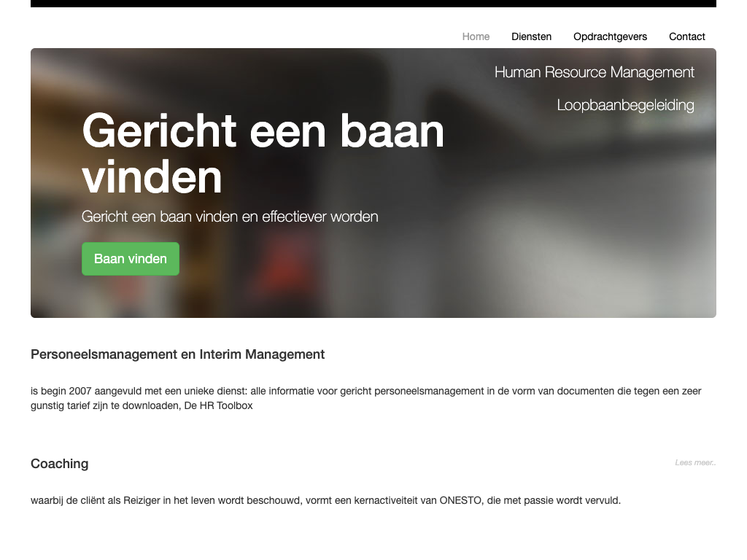Click the word Reiziger in coaching text
Screen dimensions: 747x560
click(142, 500)
